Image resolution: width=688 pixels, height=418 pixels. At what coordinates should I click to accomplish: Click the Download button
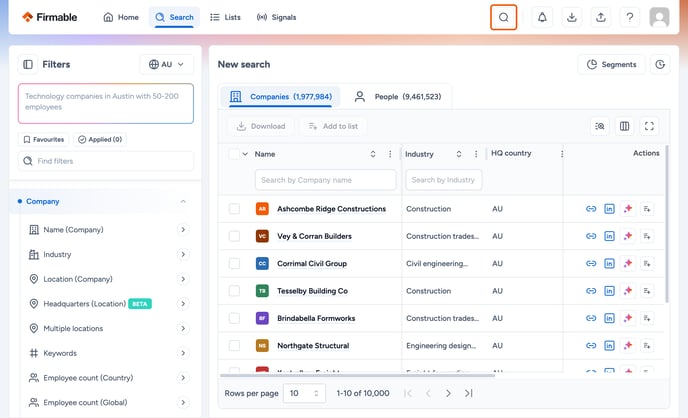tap(261, 126)
